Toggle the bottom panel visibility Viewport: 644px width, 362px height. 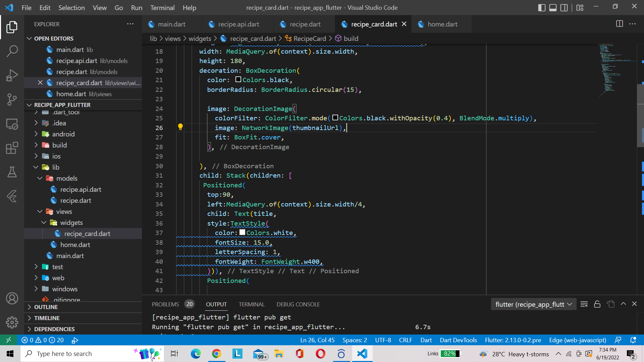(x=553, y=7)
